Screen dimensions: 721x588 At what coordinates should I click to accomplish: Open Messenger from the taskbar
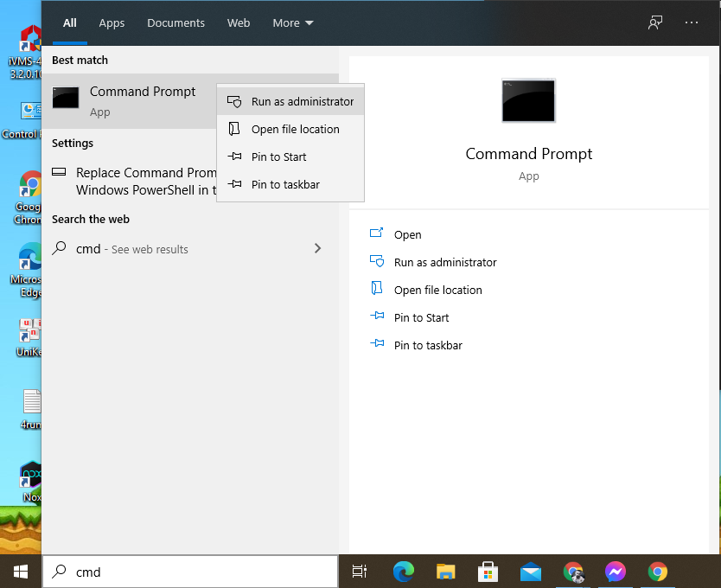(x=616, y=572)
